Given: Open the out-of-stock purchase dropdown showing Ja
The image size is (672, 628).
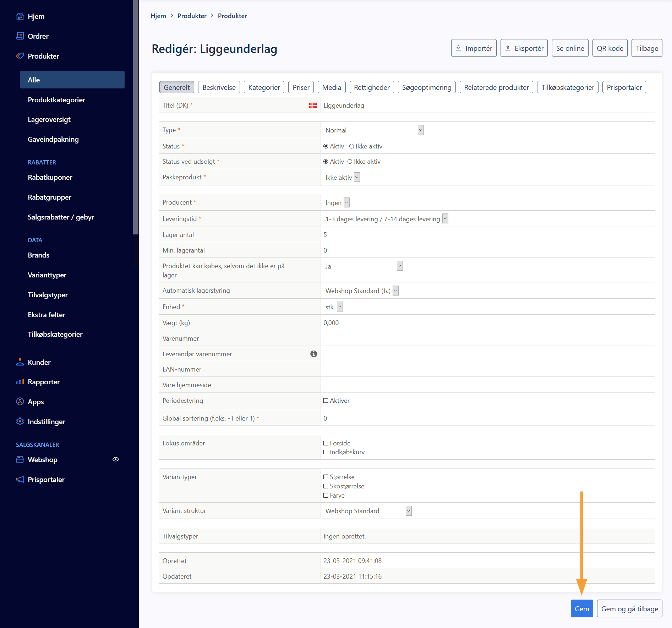Looking at the screenshot, I should coord(364,266).
